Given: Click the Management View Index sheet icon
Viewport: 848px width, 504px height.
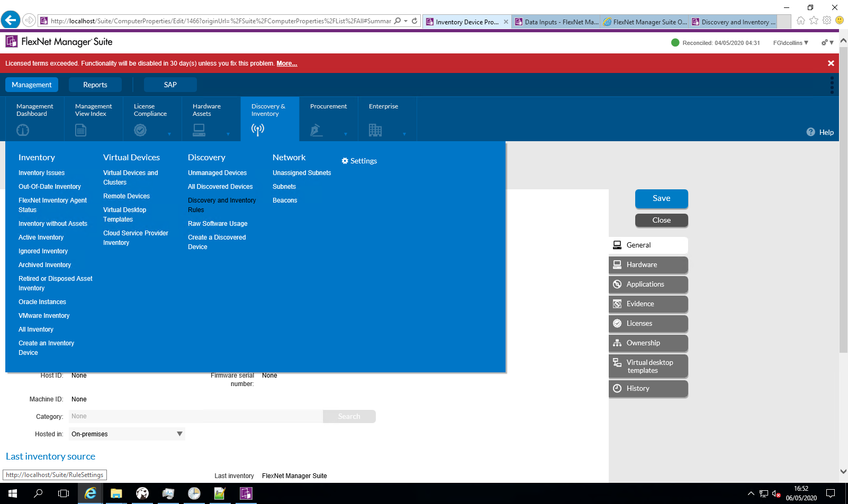Looking at the screenshot, I should (x=80, y=130).
